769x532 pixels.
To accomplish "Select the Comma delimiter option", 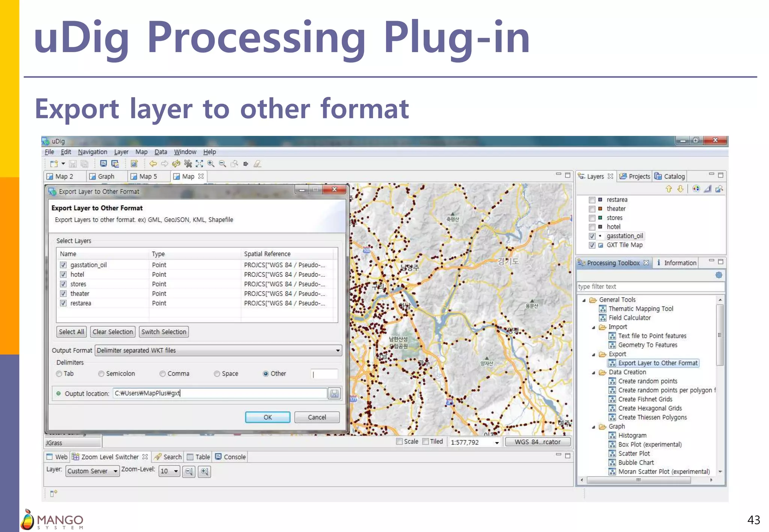I will coord(163,374).
